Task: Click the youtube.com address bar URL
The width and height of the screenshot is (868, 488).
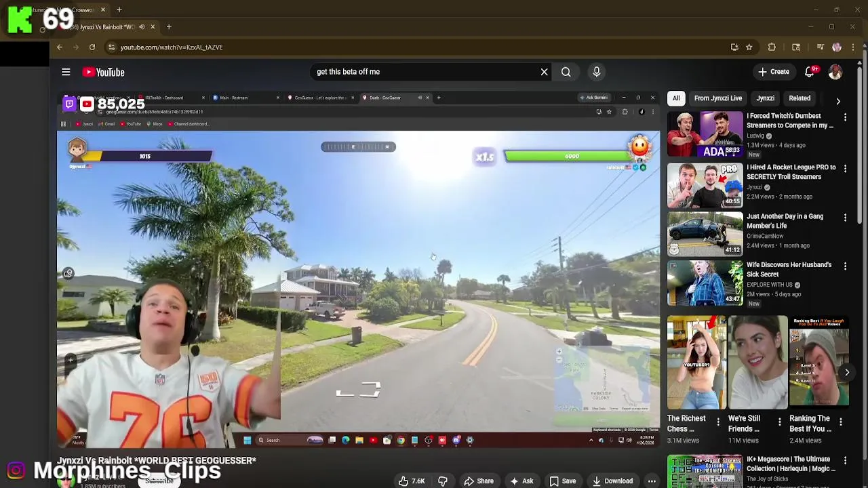Action: (172, 47)
